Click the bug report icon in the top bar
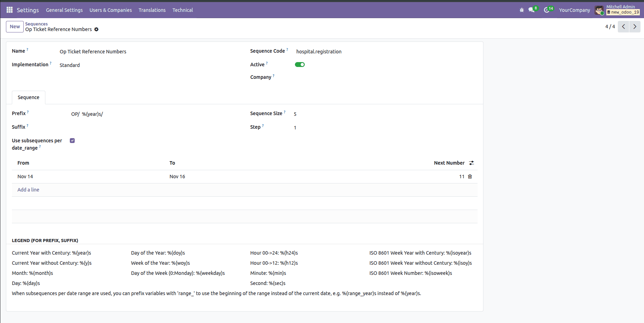This screenshot has height=323, width=644. click(x=521, y=10)
